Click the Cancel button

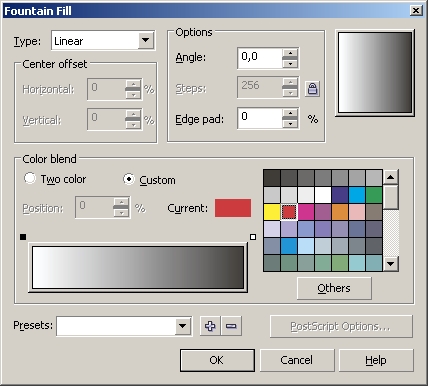[x=297, y=360]
